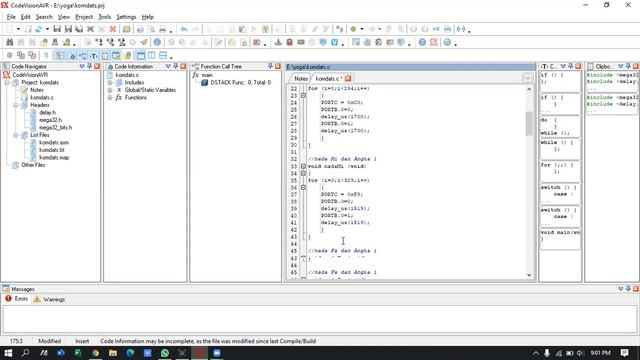The height and width of the screenshot is (360, 640).
Task: Toggle Function Call Tree view button
Action: click(82, 56)
